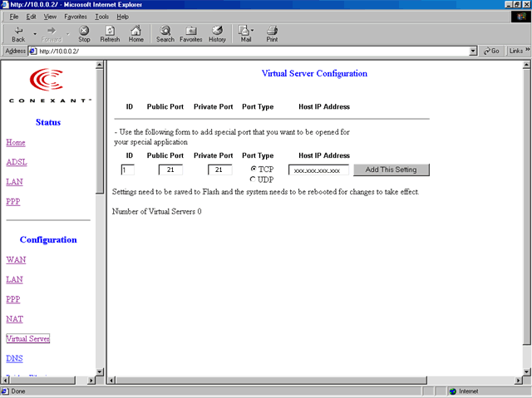Open the Favorites toolbar icon
The image size is (532, 398).
click(191, 31)
